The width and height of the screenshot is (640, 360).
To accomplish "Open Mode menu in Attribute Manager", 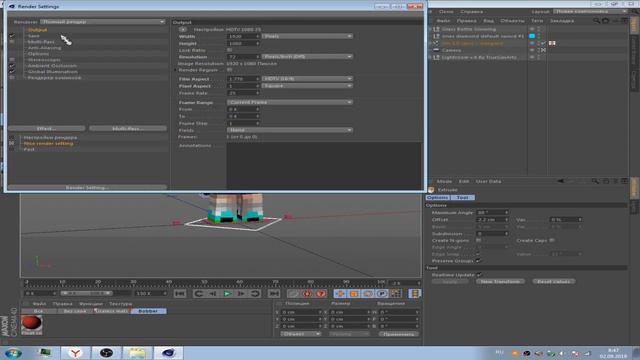I will point(444,181).
